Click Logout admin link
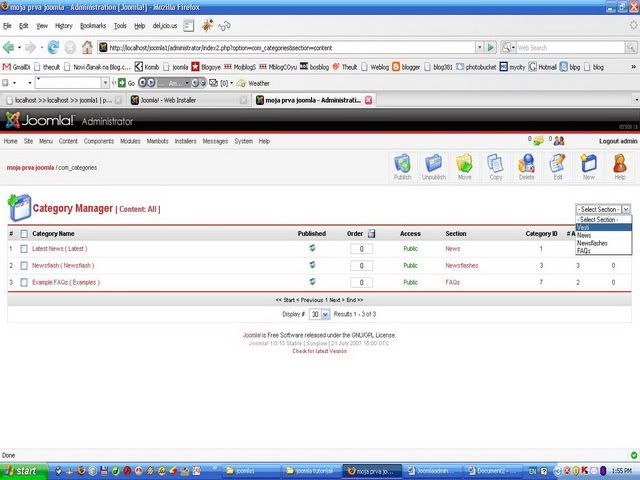 click(618, 141)
